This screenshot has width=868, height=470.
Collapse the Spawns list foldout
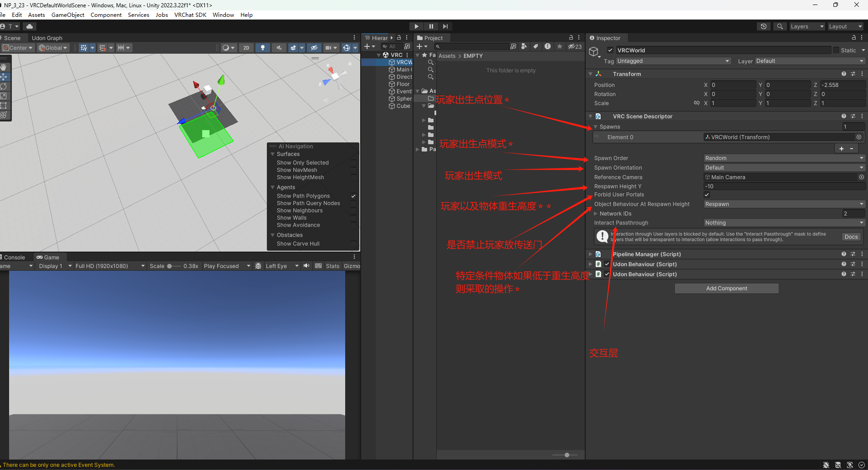(x=596, y=127)
